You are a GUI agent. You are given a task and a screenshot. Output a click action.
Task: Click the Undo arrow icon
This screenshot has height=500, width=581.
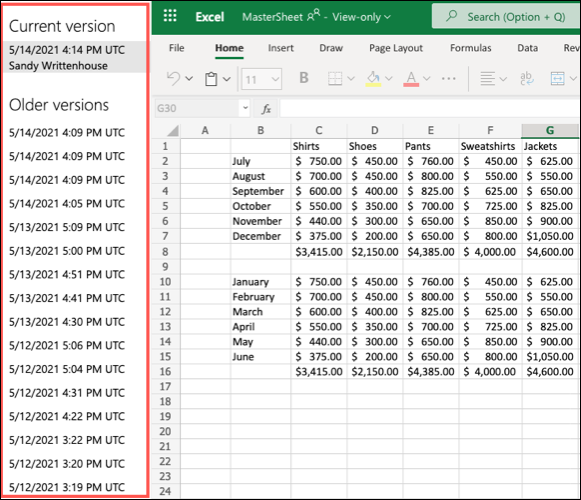[x=173, y=79]
